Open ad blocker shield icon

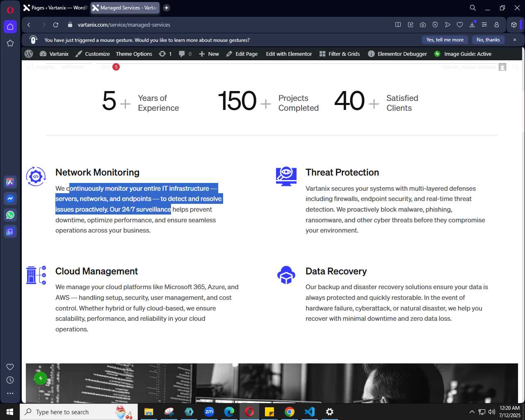click(x=435, y=25)
